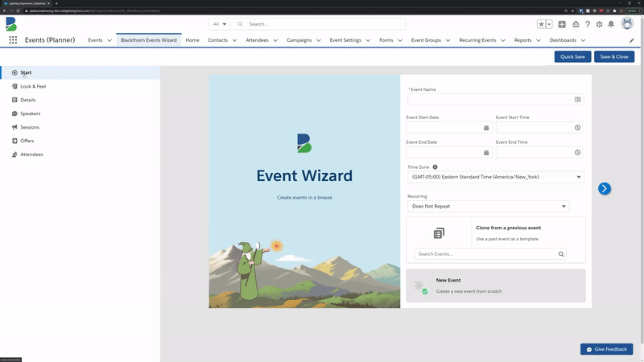Screen dimensions: 644x362
Task: Click the Details step icon
Action: [14, 100]
